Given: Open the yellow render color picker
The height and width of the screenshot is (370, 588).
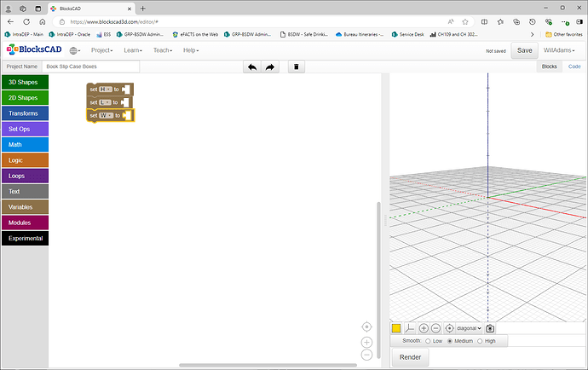Looking at the screenshot, I should pos(396,328).
